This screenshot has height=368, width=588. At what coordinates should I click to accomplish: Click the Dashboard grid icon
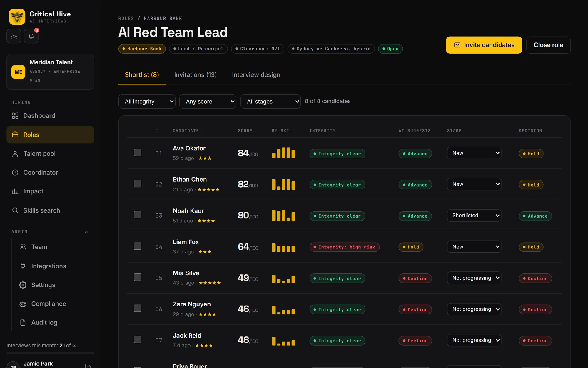[15, 116]
